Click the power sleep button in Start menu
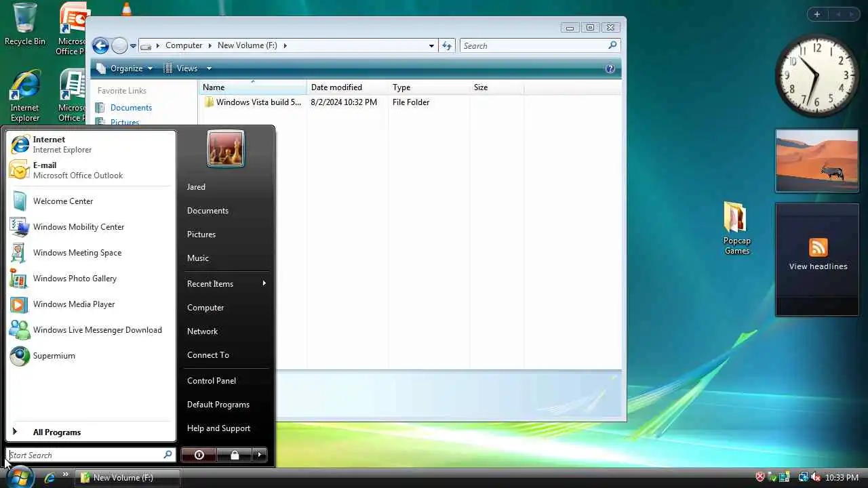Screen dimensions: 868x488 199,455
